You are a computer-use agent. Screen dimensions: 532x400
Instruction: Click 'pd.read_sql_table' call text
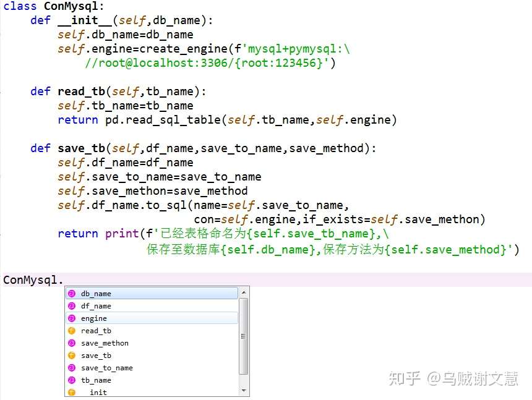pos(163,120)
